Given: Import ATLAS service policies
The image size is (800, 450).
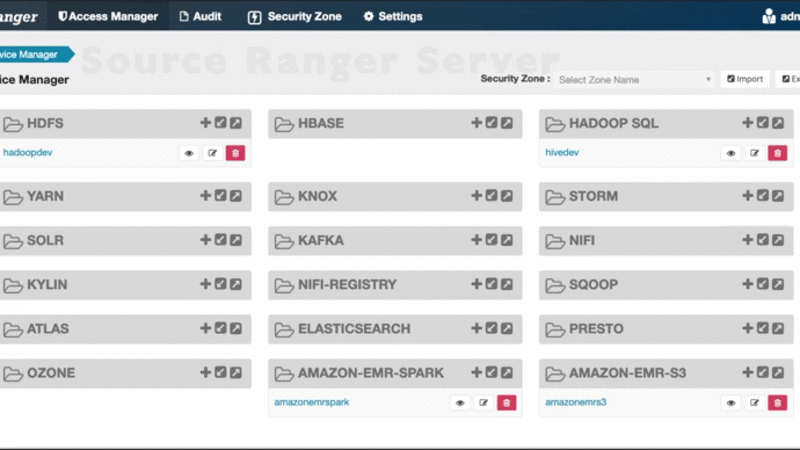Looking at the screenshot, I should [x=220, y=329].
